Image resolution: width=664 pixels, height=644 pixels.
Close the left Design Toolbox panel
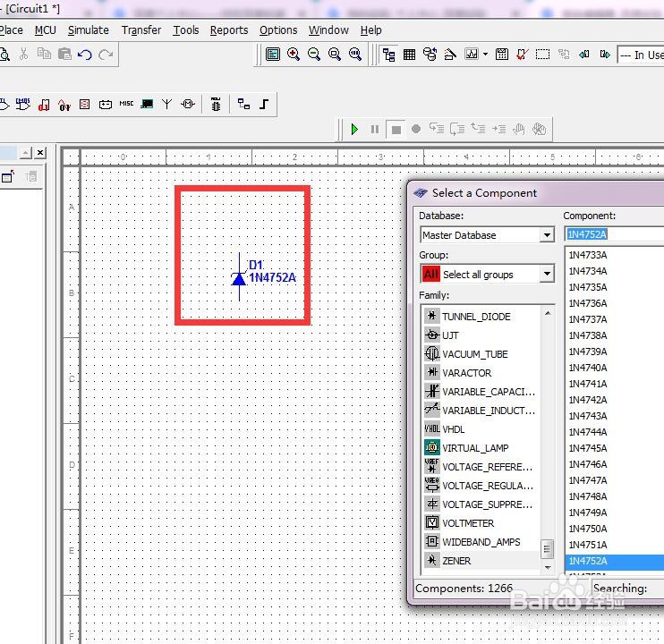pyautogui.click(x=40, y=153)
